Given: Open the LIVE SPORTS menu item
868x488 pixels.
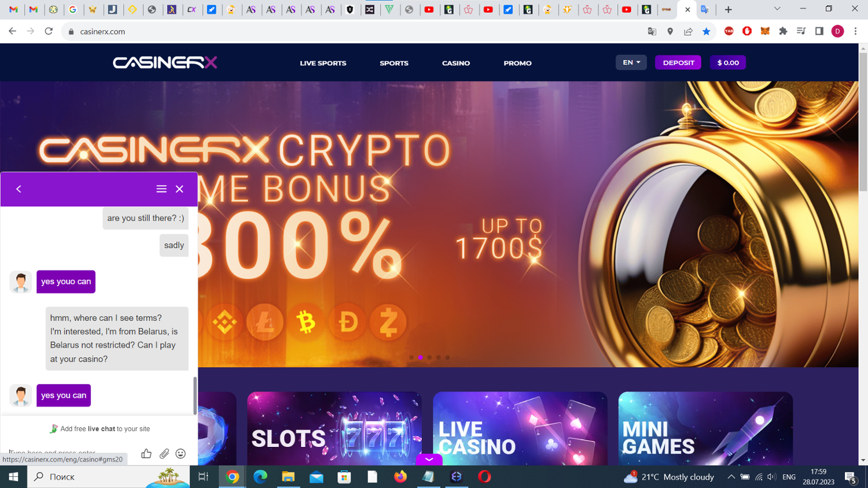Looking at the screenshot, I should (323, 63).
